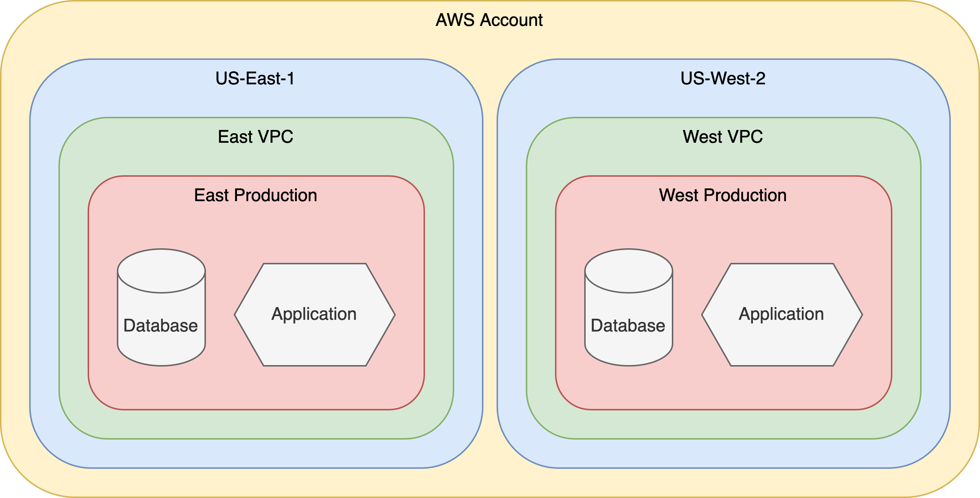Click the West Production label

[x=723, y=195]
